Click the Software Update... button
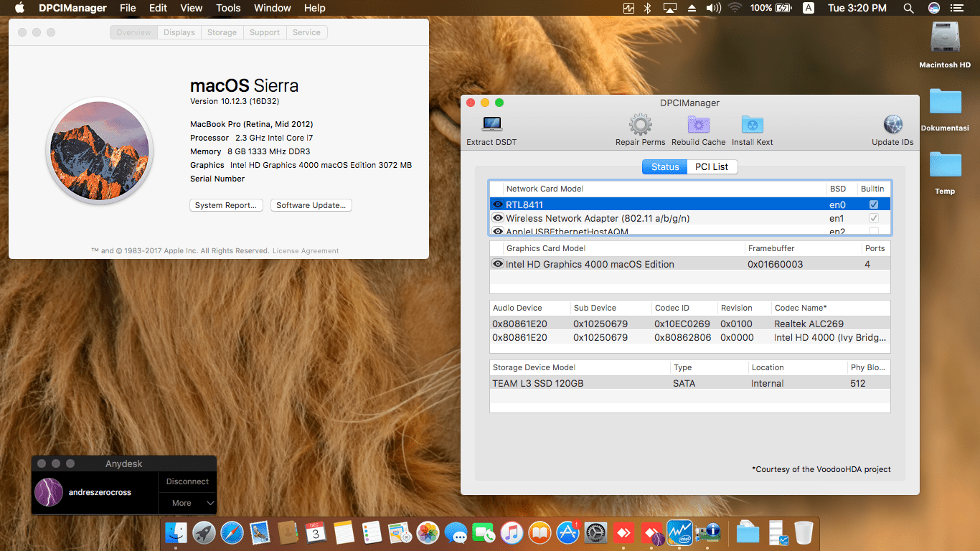Image resolution: width=980 pixels, height=551 pixels. pyautogui.click(x=311, y=205)
